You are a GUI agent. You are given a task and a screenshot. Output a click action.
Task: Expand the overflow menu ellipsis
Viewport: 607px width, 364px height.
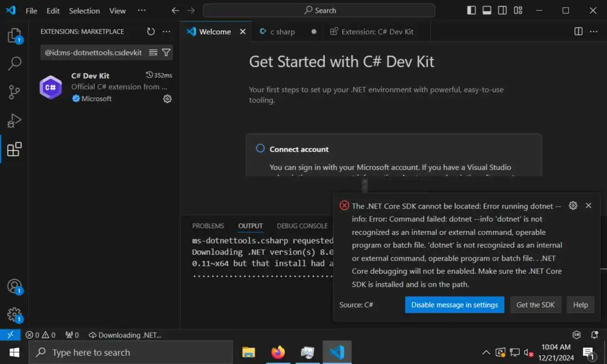pos(141,10)
